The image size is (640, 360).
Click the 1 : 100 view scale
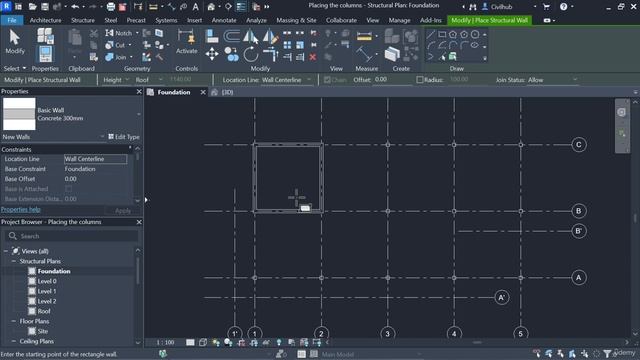(165, 342)
